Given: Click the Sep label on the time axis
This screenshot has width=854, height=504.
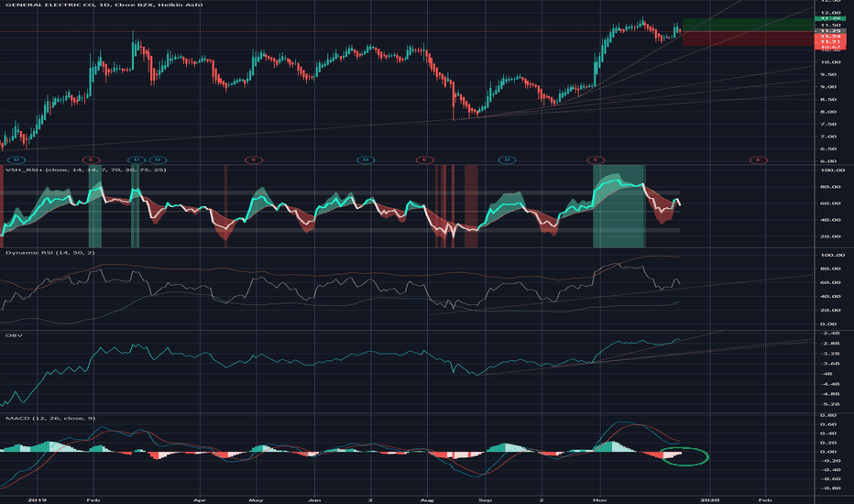Looking at the screenshot, I should [485, 499].
